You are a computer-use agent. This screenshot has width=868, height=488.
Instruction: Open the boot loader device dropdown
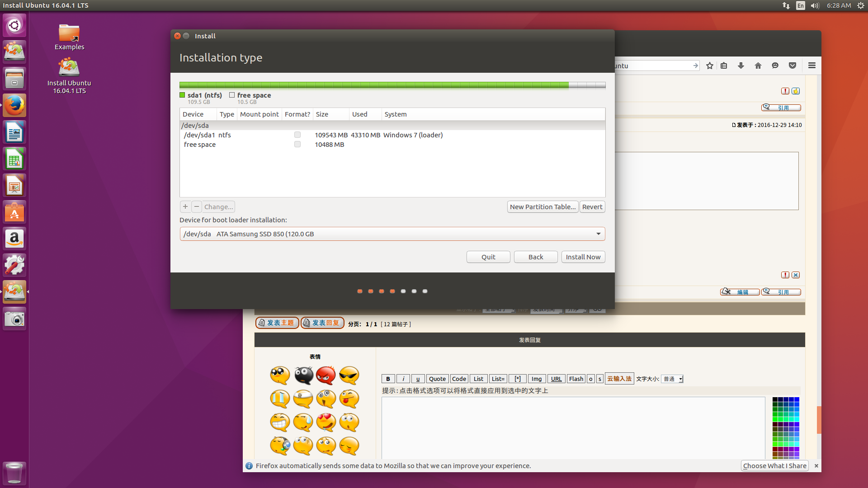coord(392,234)
